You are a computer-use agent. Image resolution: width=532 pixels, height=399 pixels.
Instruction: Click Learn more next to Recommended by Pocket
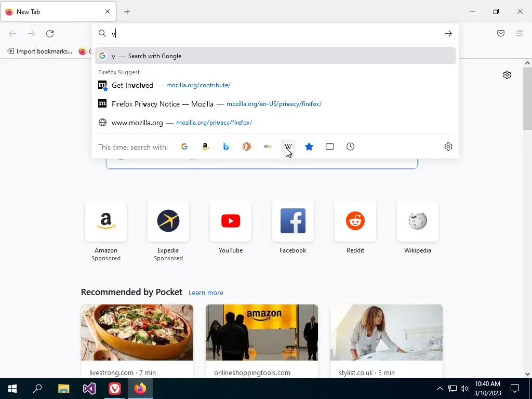tap(206, 293)
